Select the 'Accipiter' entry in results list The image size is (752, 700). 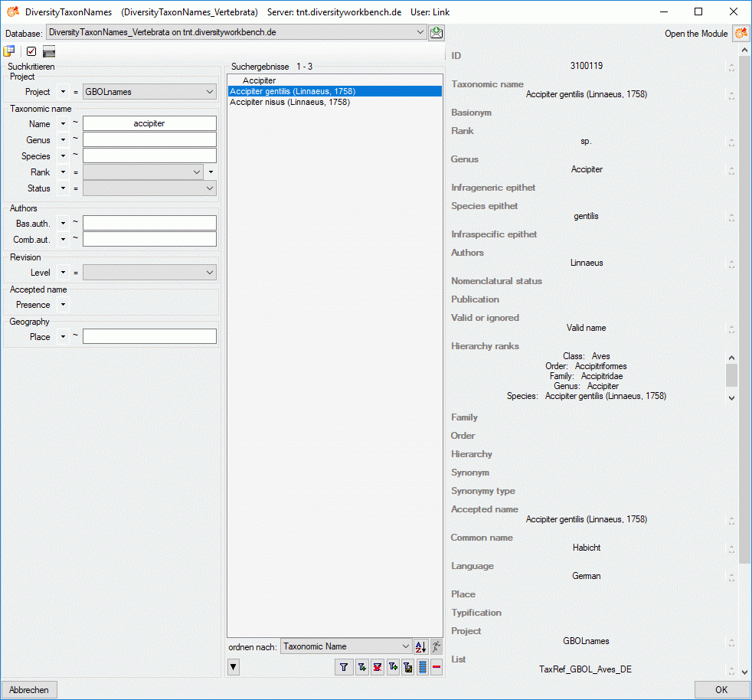(259, 80)
